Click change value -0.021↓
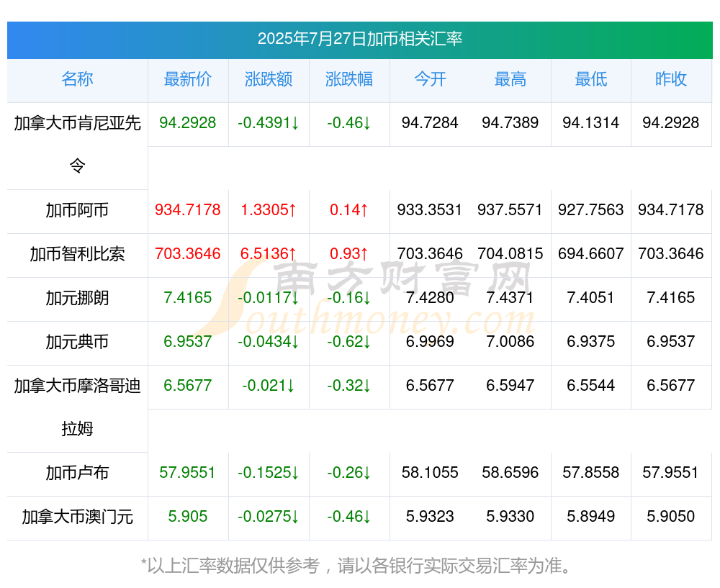This screenshot has height=588, width=720. pos(269,386)
